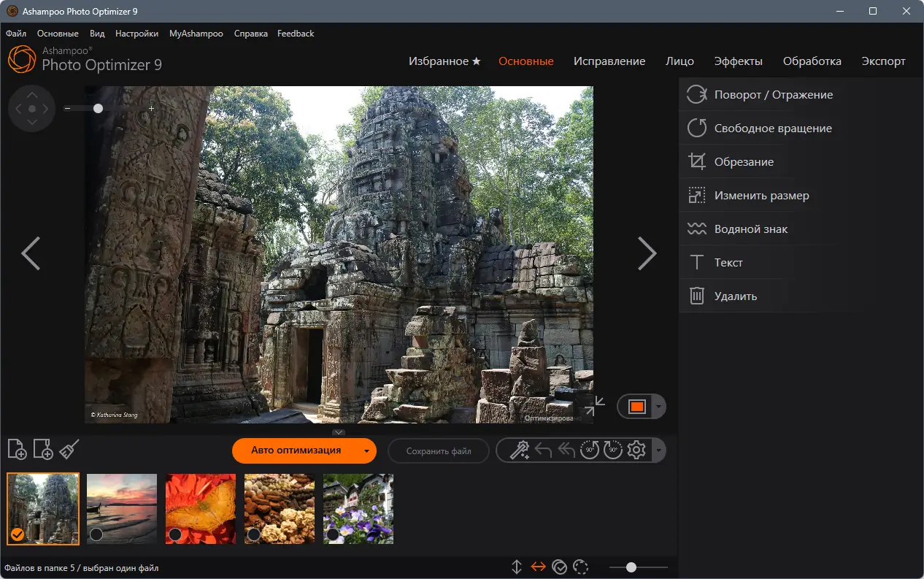924x579 pixels.
Task: Open optimization settings via the gear icon
Action: (636, 450)
